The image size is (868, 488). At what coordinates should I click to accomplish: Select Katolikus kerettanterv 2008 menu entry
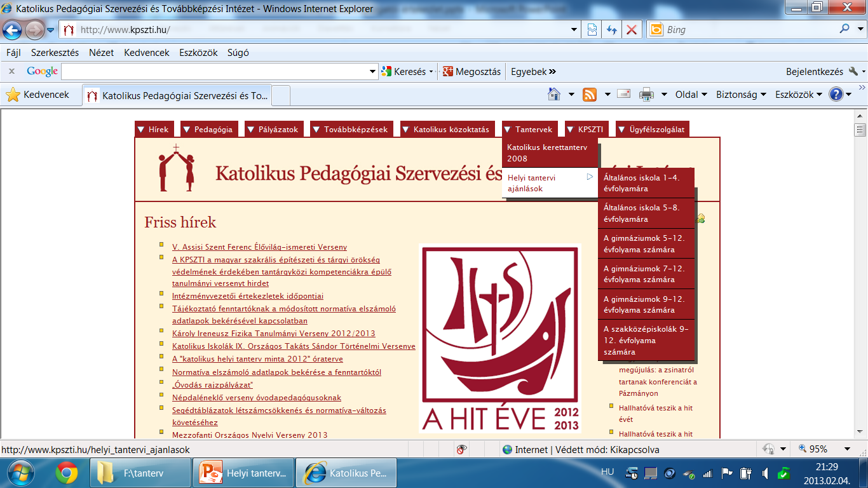click(550, 152)
